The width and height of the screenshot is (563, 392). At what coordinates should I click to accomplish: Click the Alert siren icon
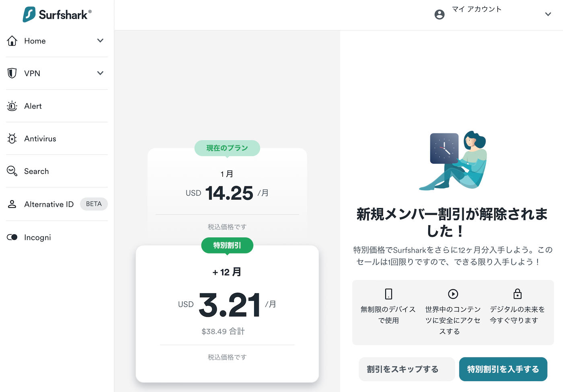click(12, 106)
